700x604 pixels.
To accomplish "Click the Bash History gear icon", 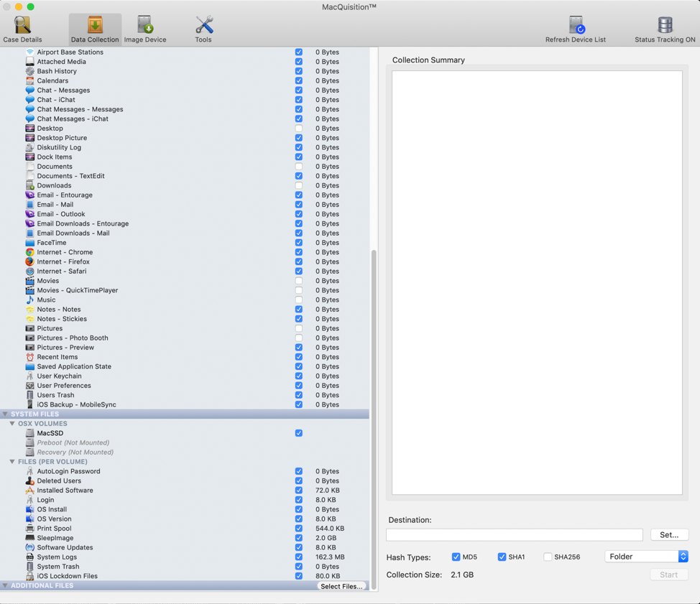I will 30,71.
